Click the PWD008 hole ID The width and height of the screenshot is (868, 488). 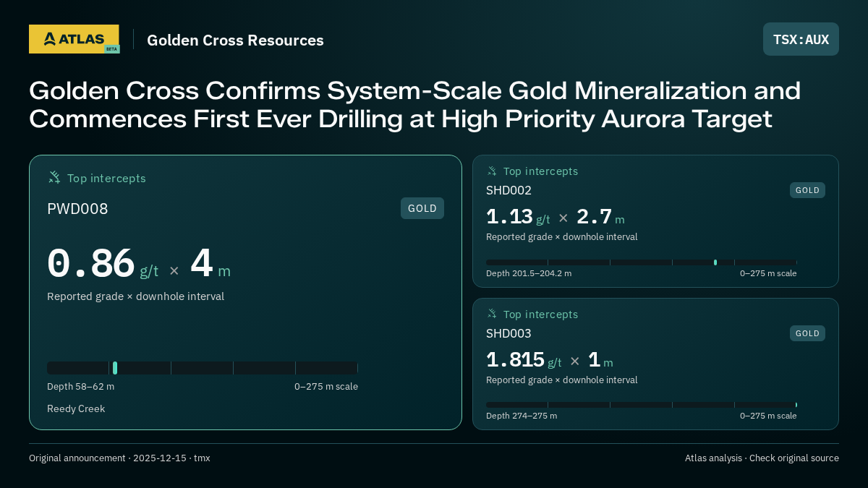pos(77,209)
